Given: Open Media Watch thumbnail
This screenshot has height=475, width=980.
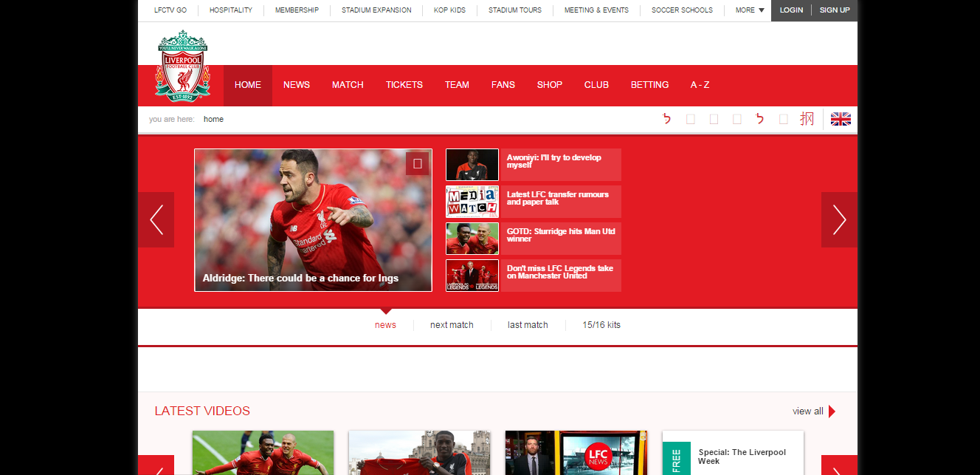Looking at the screenshot, I should click(x=472, y=202).
